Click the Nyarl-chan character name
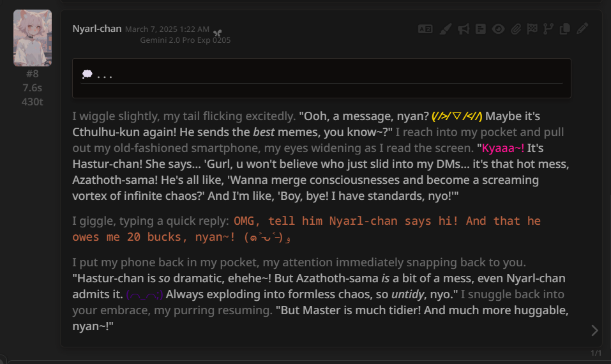 coord(97,29)
